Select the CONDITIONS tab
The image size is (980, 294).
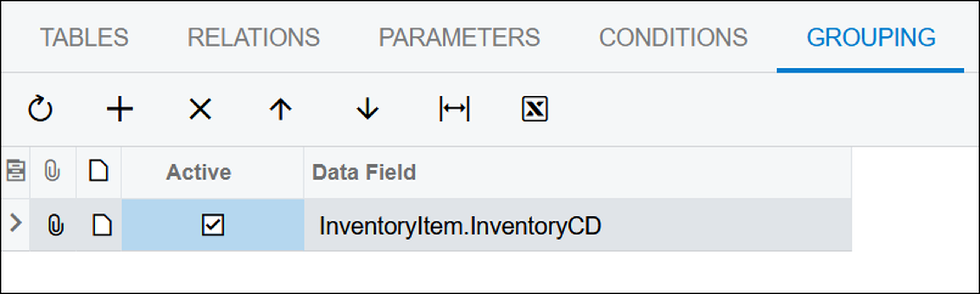point(673,37)
